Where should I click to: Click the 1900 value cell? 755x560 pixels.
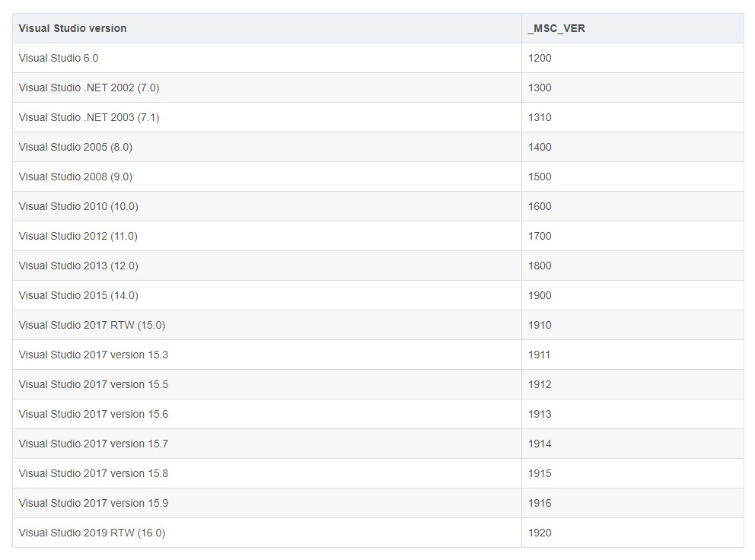(x=540, y=295)
